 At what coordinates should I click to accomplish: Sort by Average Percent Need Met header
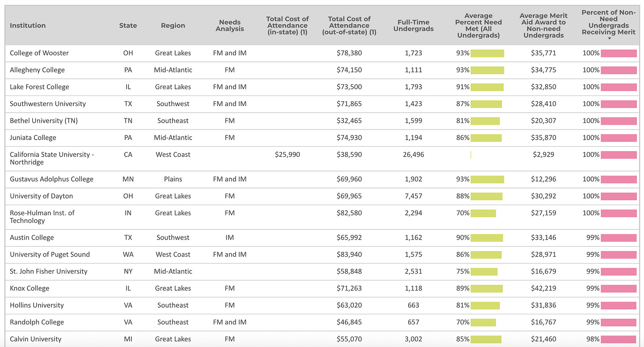[x=479, y=26]
